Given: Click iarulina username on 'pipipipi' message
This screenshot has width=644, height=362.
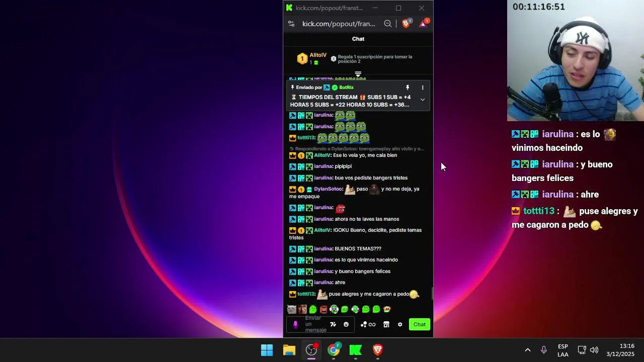Looking at the screenshot, I should click(323, 166).
